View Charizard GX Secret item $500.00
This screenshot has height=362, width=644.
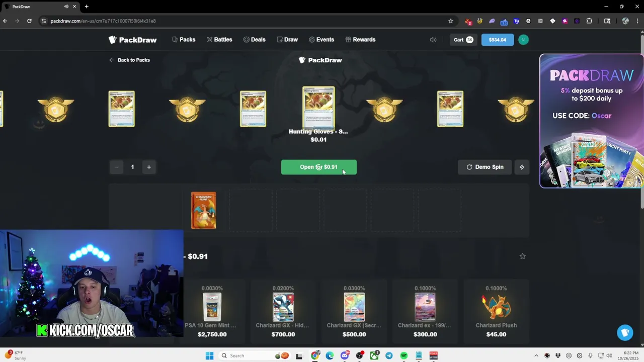click(354, 312)
